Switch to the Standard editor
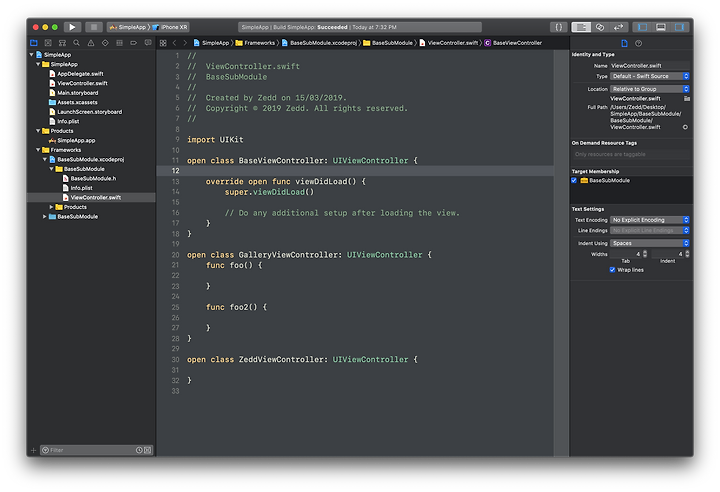720x492 pixels. [581, 27]
